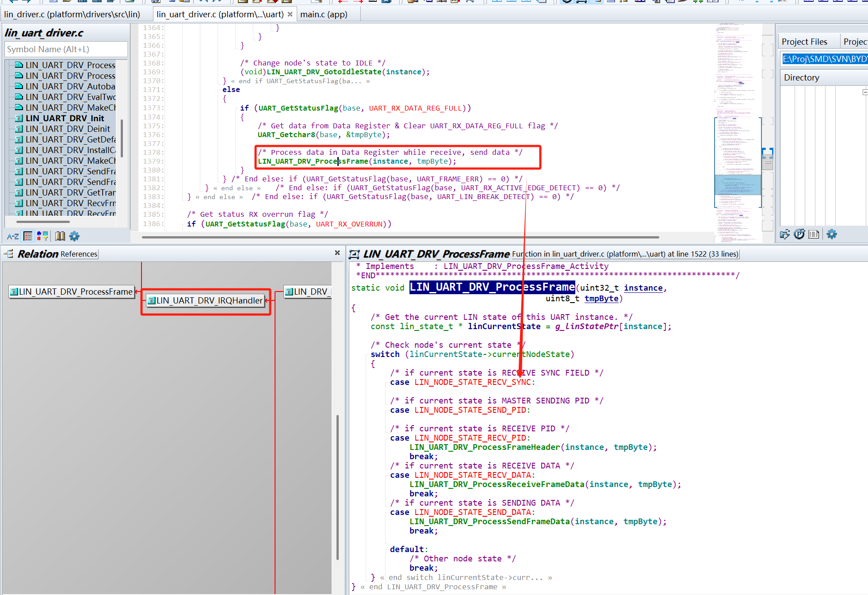The height and width of the screenshot is (595, 868).
Task: Select LIN_UART_DRV_GetDef symbol entry
Action: click(65, 139)
